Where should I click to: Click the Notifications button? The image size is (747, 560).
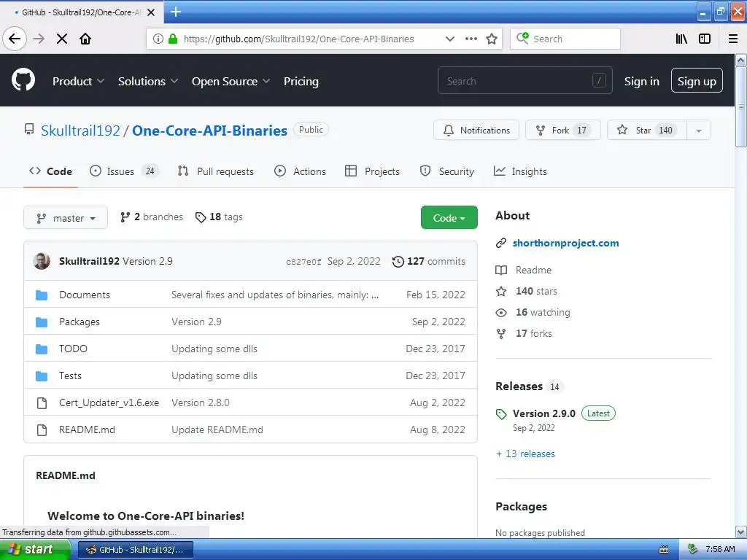click(x=476, y=130)
